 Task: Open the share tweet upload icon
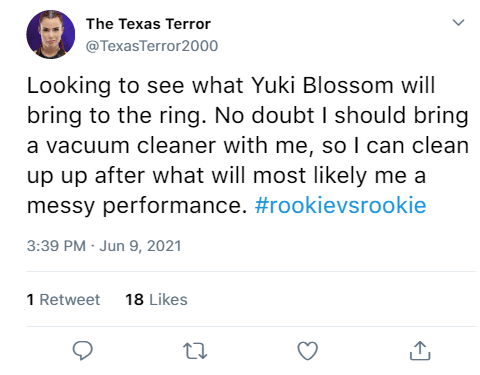[420, 351]
